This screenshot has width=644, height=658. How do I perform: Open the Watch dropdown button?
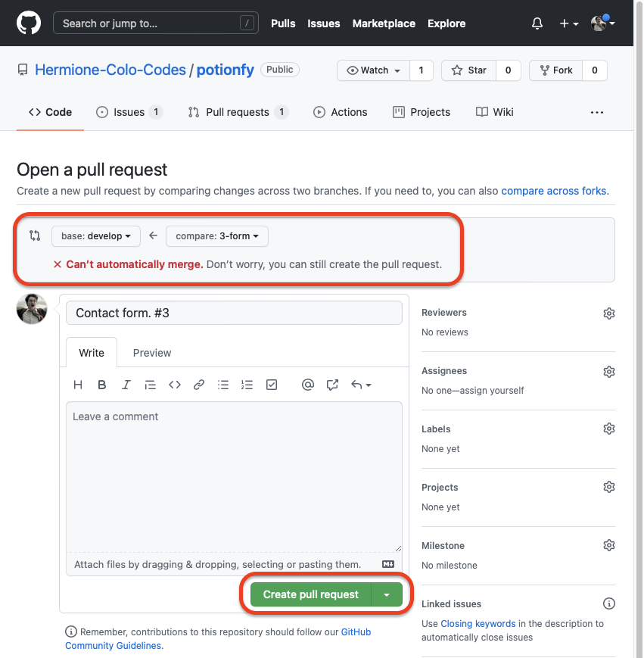(x=374, y=70)
